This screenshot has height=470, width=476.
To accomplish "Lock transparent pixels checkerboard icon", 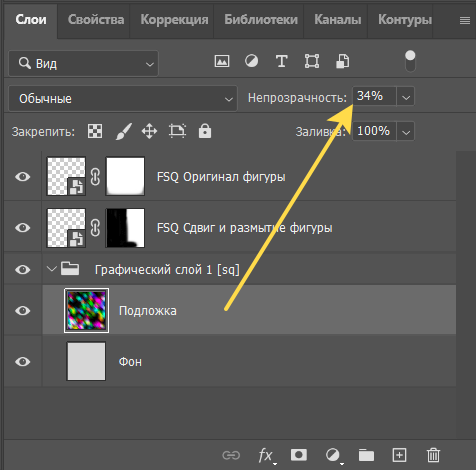I will (95, 131).
